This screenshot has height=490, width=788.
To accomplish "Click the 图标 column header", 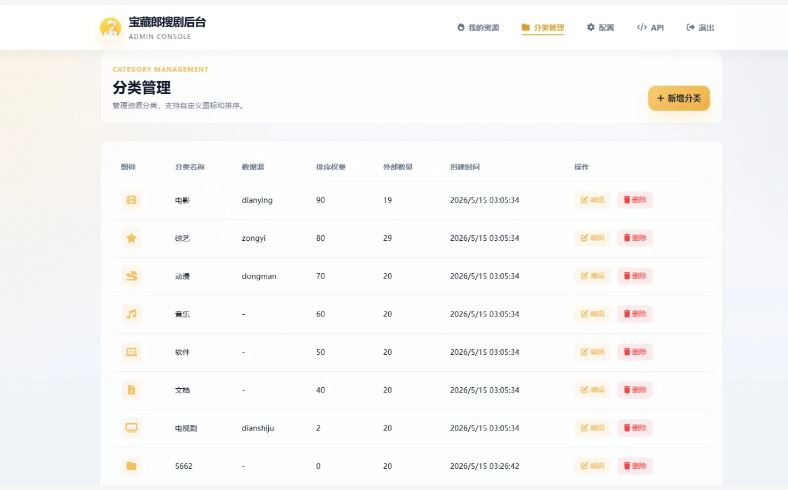I will (x=128, y=167).
